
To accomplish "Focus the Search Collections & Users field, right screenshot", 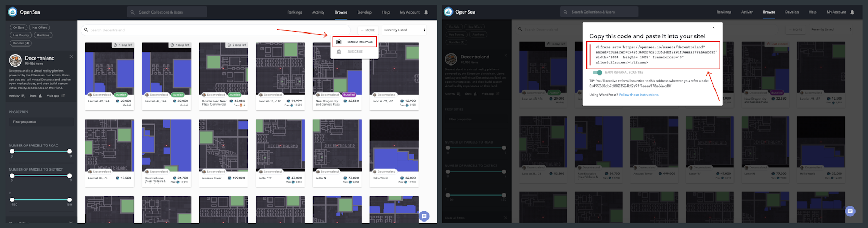I will coord(599,12).
